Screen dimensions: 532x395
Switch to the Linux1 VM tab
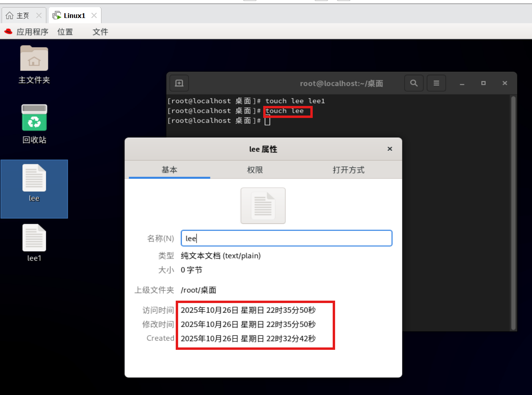[75, 16]
